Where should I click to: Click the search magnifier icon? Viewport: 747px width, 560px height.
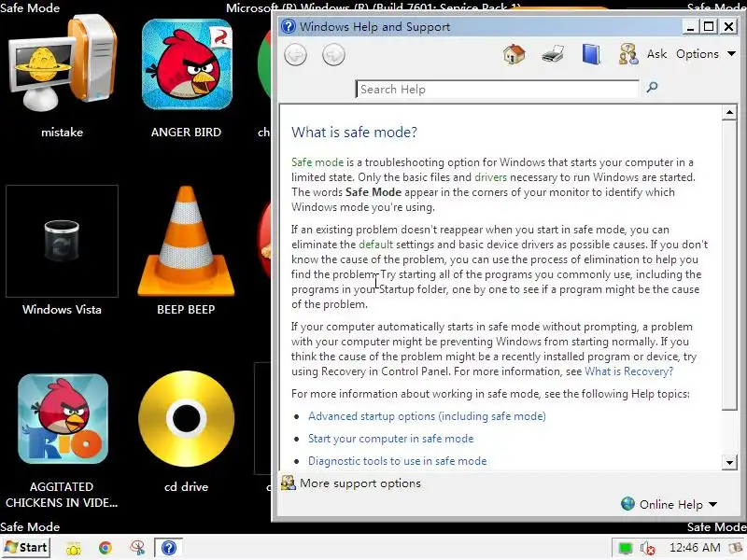click(x=652, y=87)
